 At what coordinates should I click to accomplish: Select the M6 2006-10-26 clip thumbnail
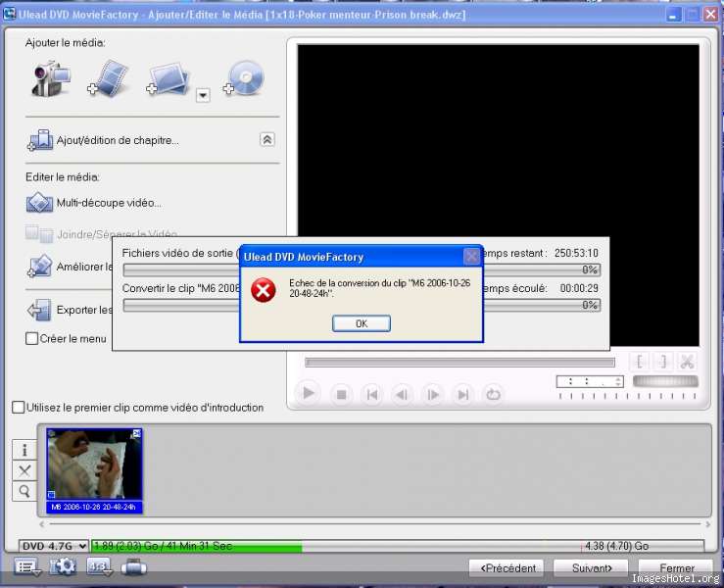[95, 469]
